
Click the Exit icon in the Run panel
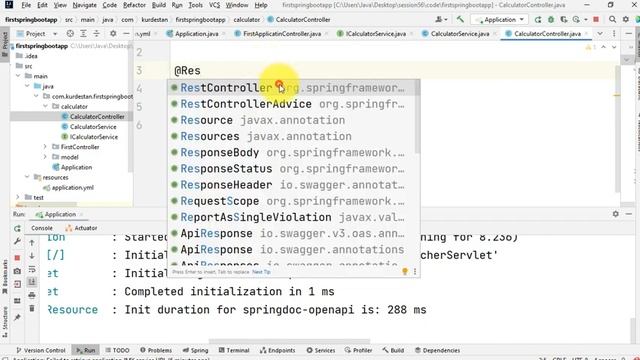click(17, 284)
